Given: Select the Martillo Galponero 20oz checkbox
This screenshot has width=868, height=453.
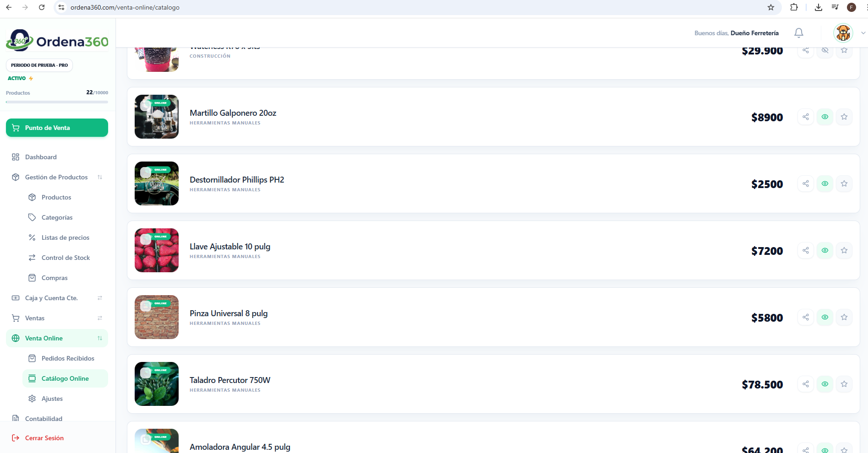Looking at the screenshot, I should 146,106.
